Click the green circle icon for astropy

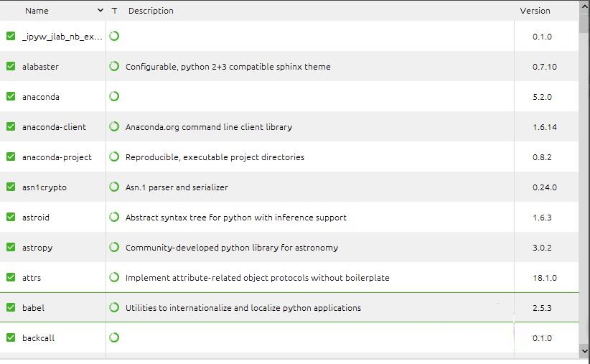[114, 247]
